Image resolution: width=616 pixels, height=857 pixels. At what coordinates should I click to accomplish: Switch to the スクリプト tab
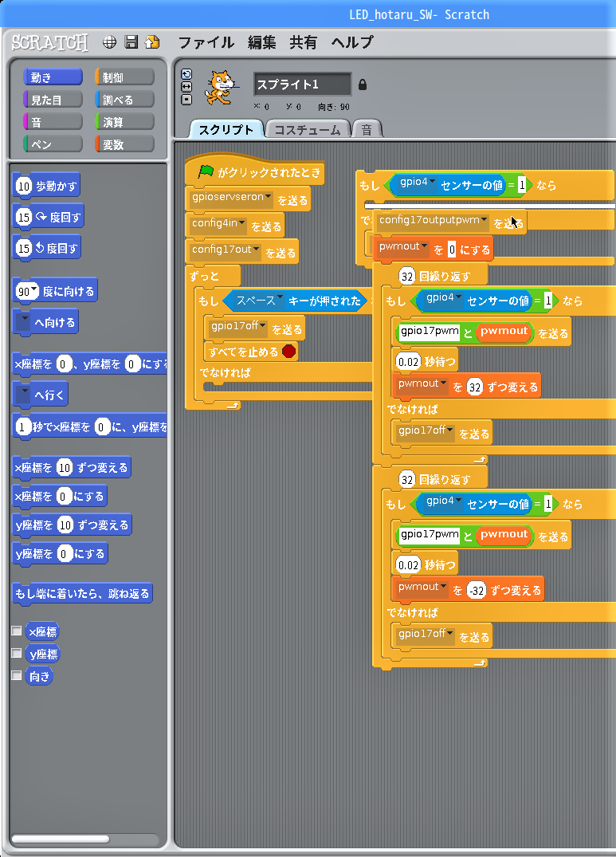(x=226, y=129)
